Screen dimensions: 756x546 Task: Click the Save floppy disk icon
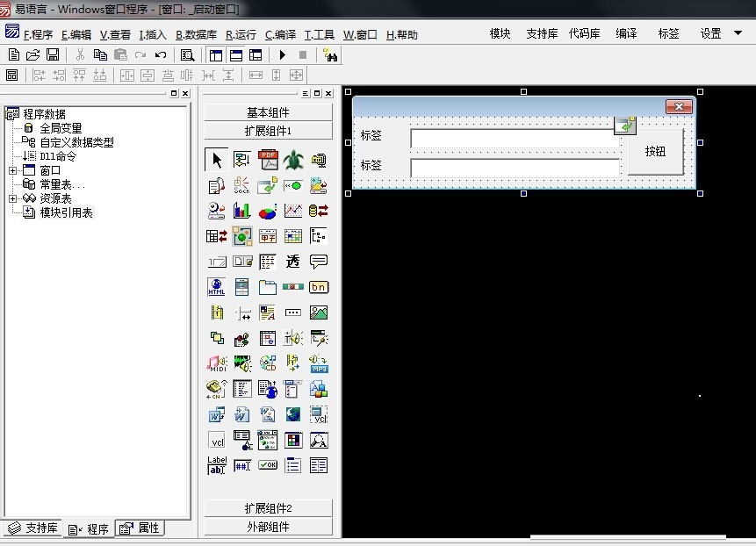(x=53, y=54)
